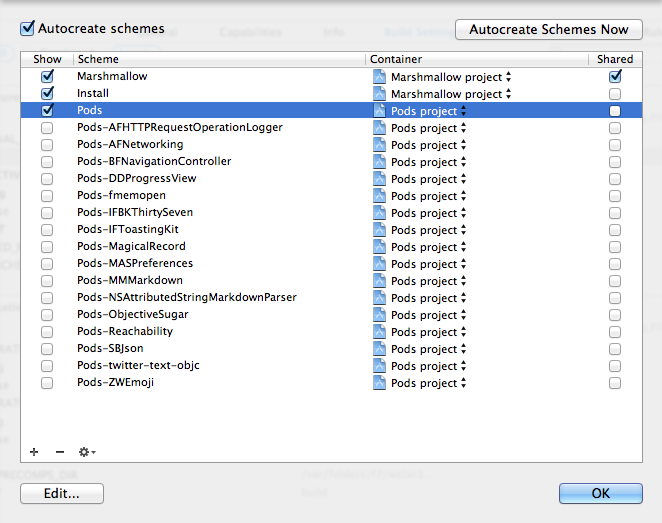
Task: Open container popup for Pods-fmemopen
Action: pos(429,196)
